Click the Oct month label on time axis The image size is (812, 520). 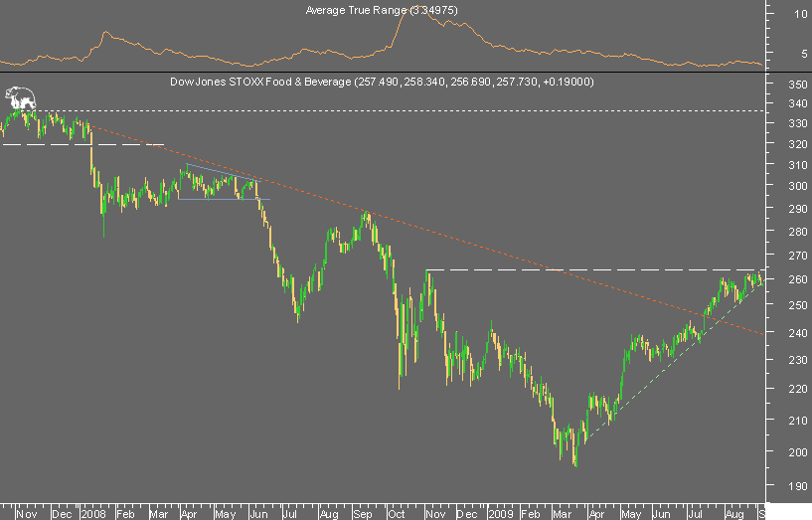(397, 514)
